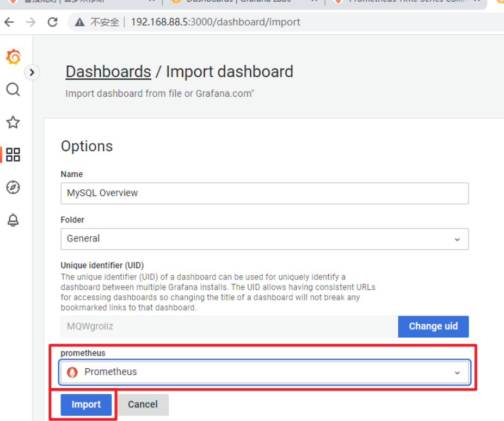Open the search magnifier icon in sidebar
Screen dimensions: 504x421
[13, 90]
